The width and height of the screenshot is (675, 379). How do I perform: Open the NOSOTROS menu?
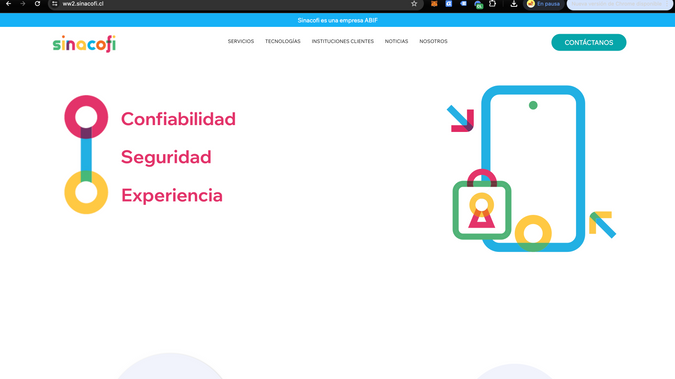[433, 41]
